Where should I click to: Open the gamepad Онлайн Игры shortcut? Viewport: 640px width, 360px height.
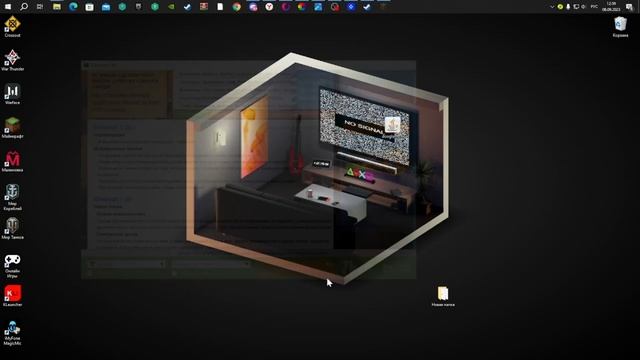coord(12,265)
